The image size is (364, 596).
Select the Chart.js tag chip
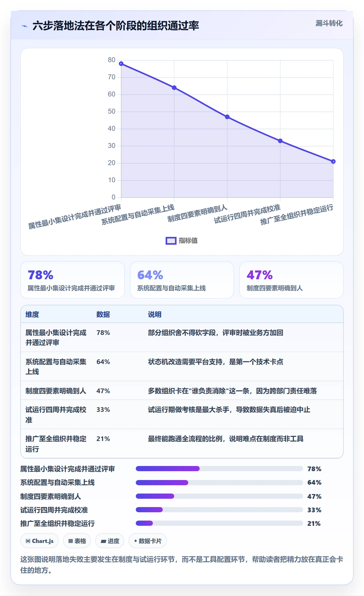click(x=40, y=541)
